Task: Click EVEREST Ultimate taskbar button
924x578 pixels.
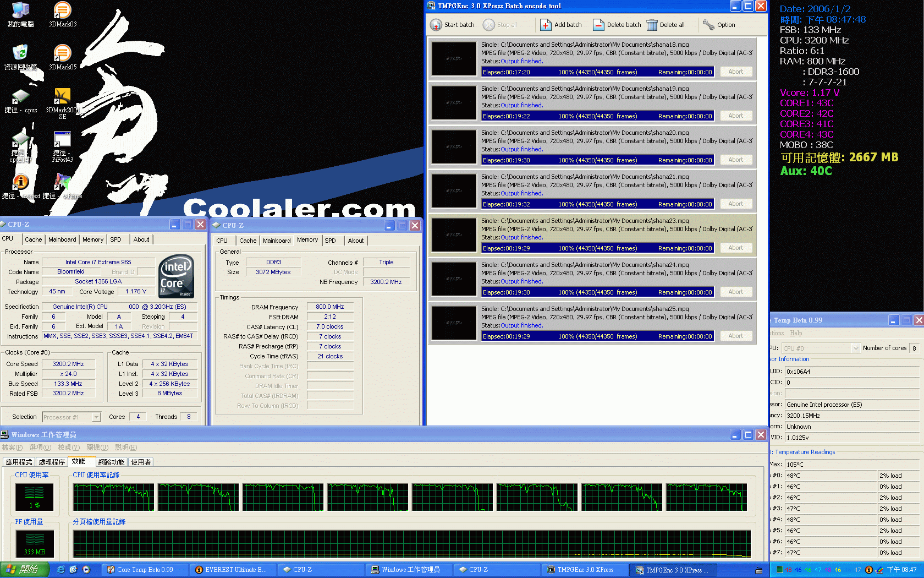Action: [233, 570]
